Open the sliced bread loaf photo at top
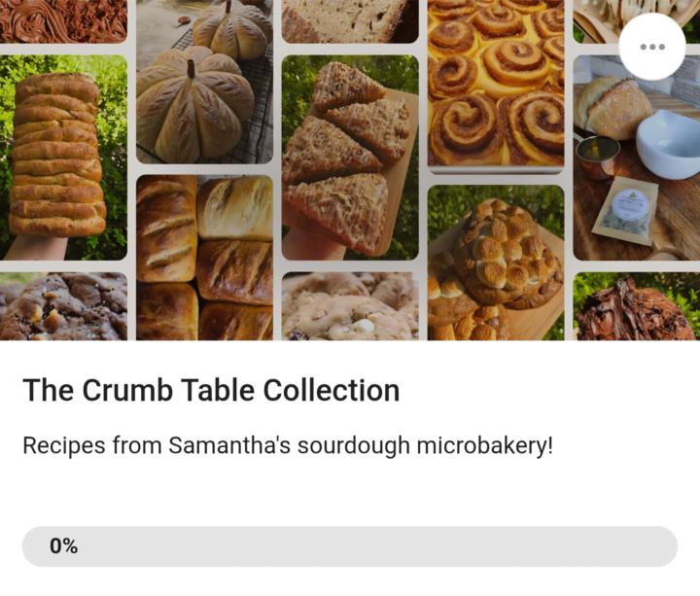This screenshot has width=700, height=596. point(350,21)
